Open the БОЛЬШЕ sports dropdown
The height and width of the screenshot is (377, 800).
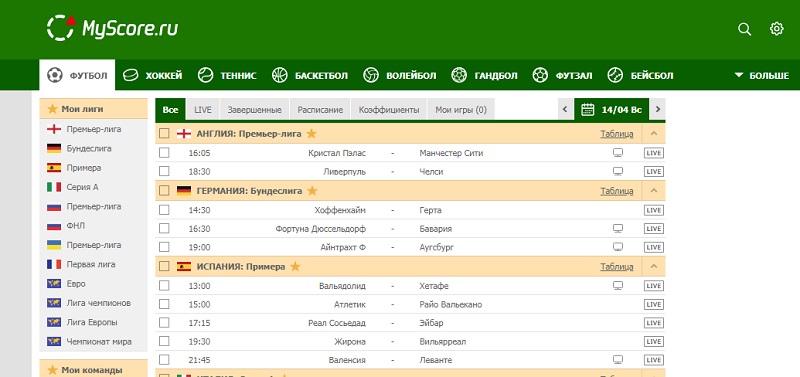[x=761, y=76]
